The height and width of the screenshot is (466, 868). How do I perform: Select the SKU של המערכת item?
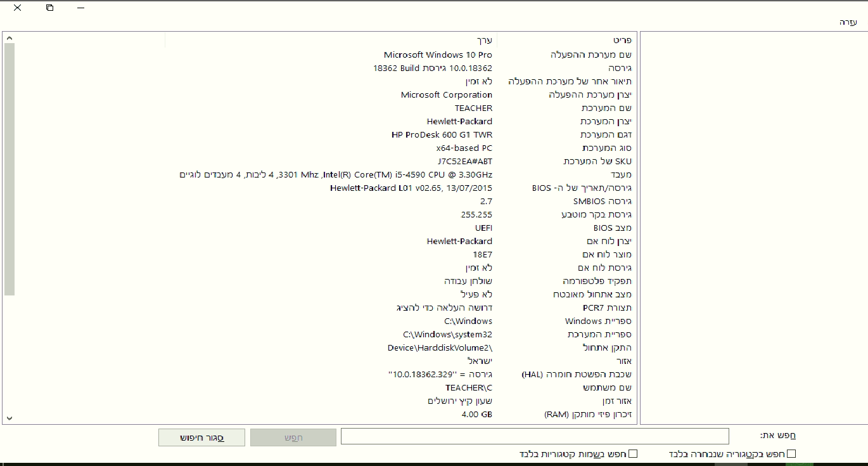pos(597,162)
